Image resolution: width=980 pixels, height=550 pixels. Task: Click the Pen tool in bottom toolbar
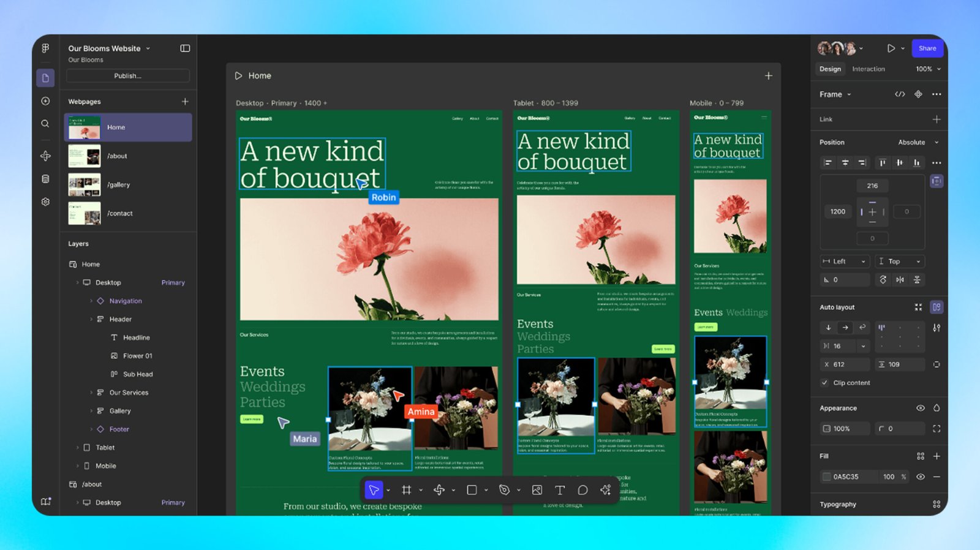tap(504, 490)
